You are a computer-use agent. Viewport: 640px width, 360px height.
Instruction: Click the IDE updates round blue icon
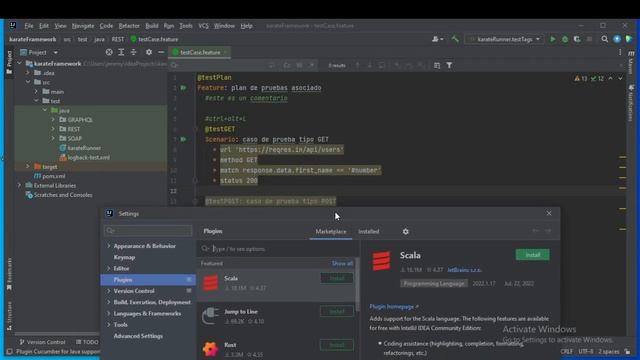click(617, 39)
